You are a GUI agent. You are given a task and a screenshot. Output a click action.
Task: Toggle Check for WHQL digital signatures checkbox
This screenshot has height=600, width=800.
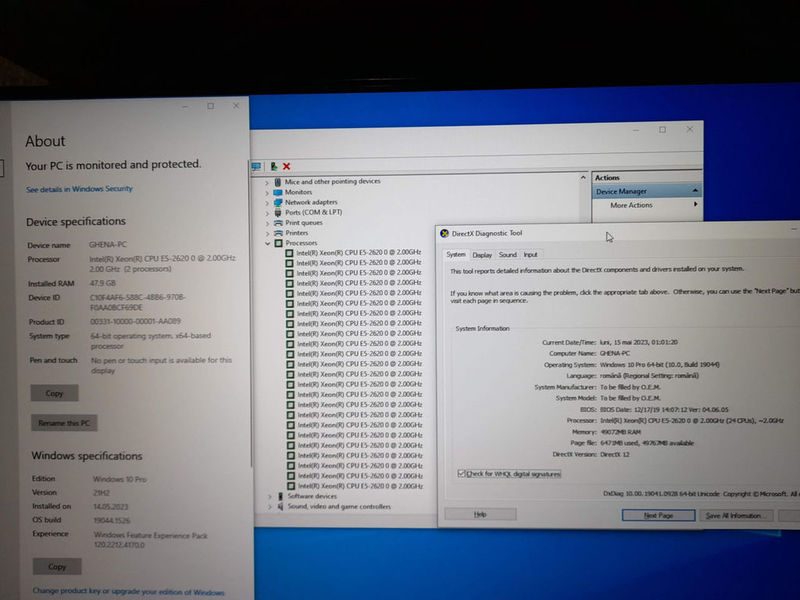(x=461, y=473)
